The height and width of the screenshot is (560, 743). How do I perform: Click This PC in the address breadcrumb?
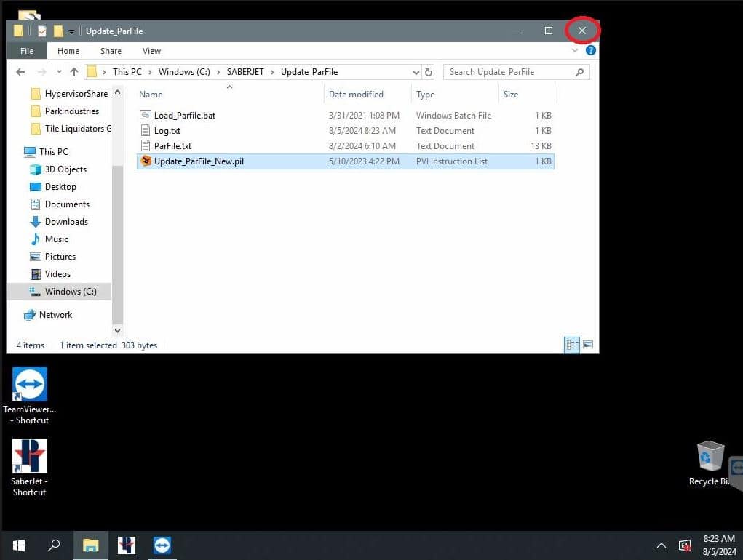[x=127, y=72]
